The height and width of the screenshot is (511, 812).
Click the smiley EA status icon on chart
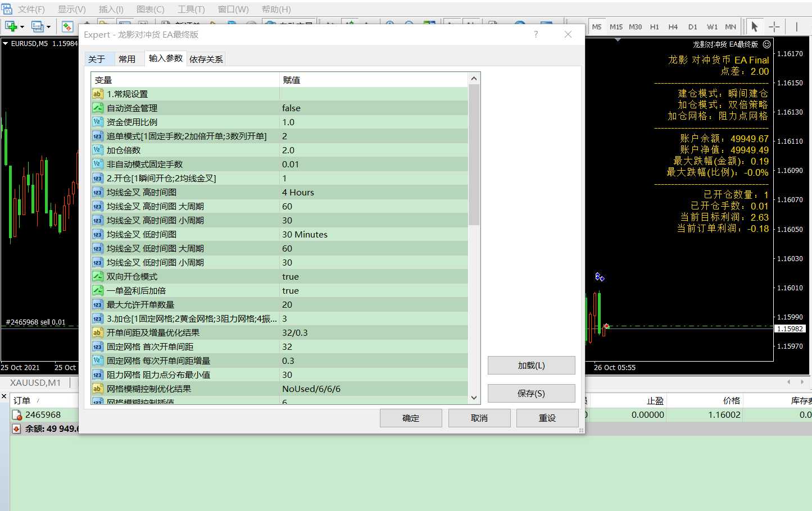766,44
